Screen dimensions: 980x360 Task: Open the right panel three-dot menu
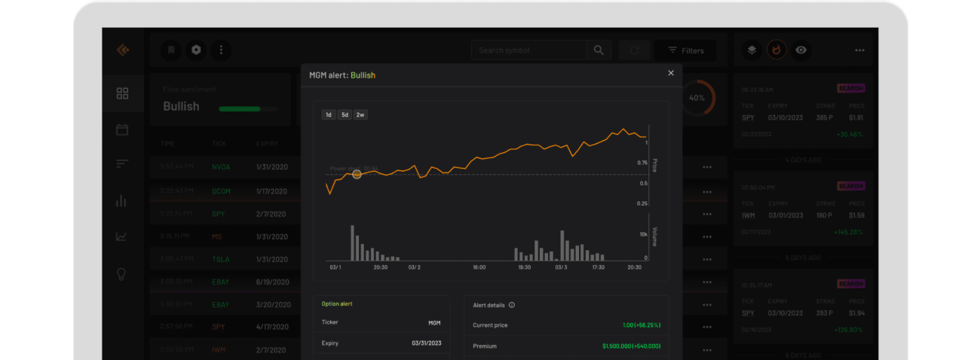click(x=859, y=50)
